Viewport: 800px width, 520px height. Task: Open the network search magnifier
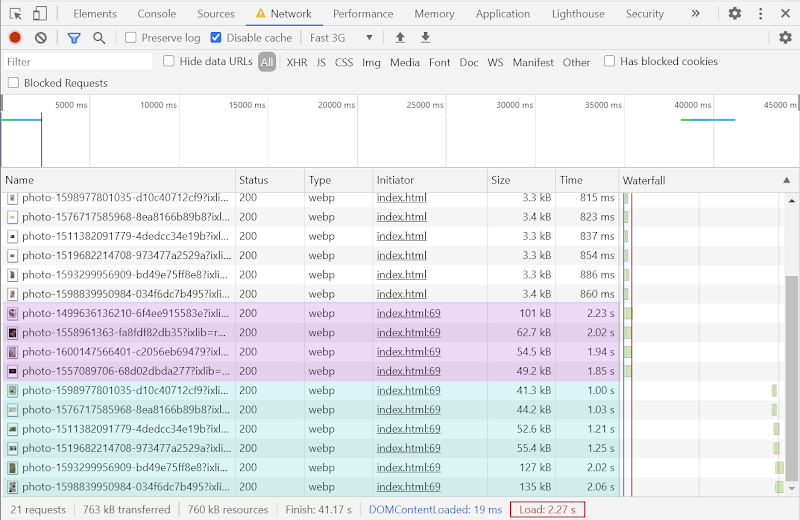click(99, 38)
